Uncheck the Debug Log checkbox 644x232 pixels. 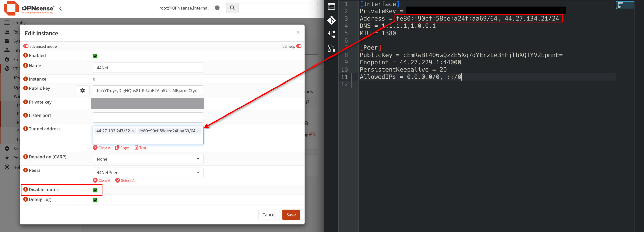[x=95, y=200]
